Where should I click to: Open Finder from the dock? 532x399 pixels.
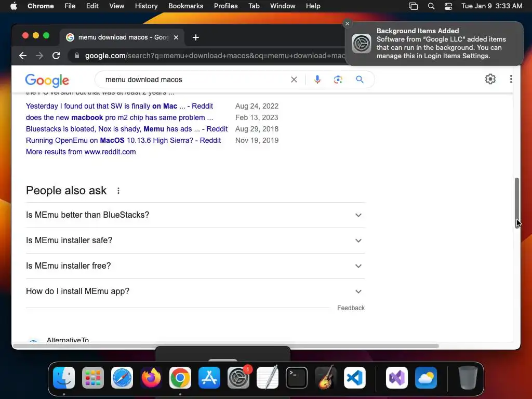pos(64,378)
